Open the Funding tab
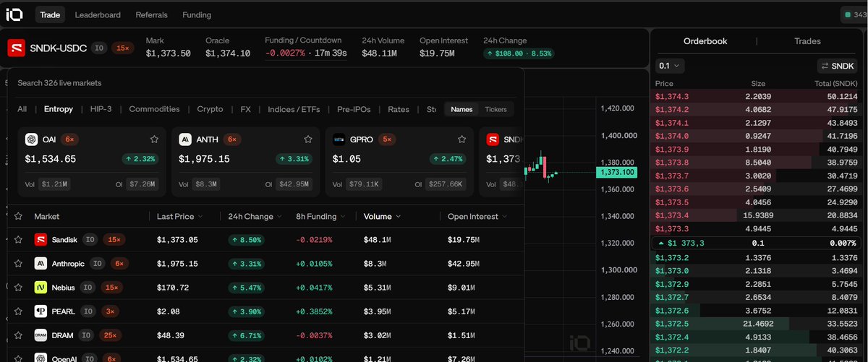This screenshot has height=362, width=868. tap(197, 14)
